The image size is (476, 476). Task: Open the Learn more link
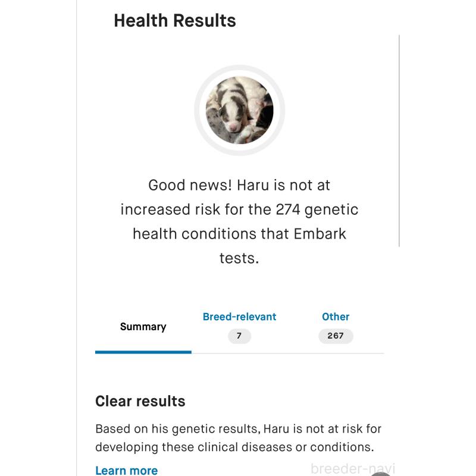126,470
